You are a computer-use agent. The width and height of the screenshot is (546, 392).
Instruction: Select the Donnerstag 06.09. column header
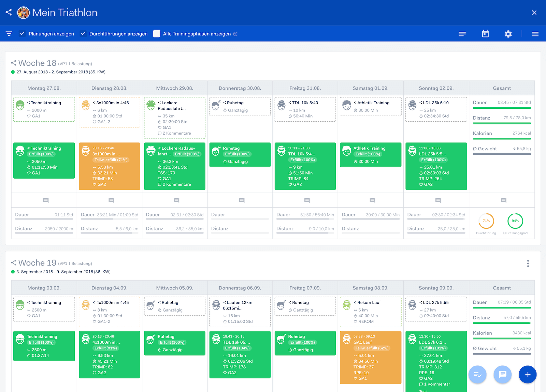tap(240, 288)
